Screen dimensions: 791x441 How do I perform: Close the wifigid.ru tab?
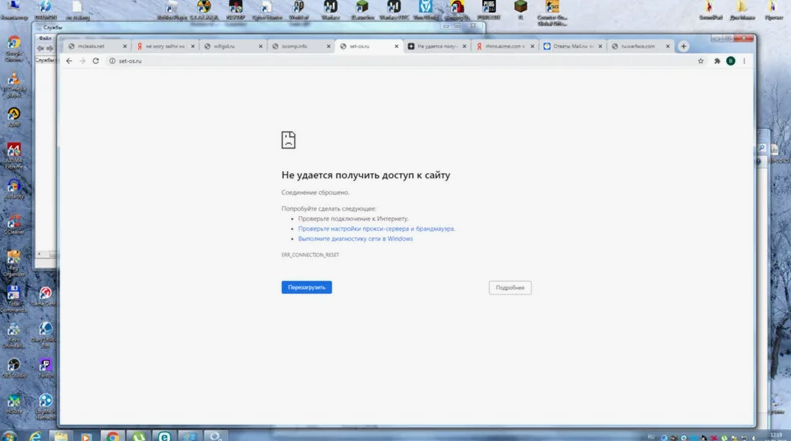click(x=261, y=46)
